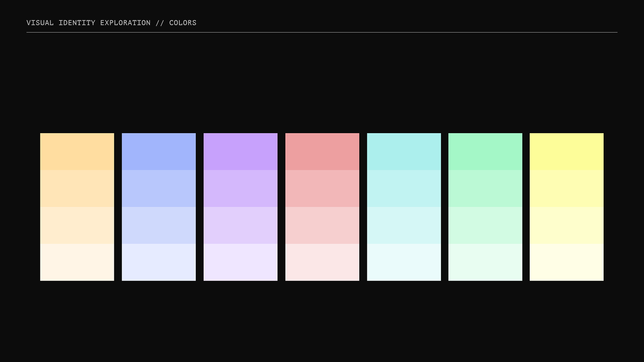Choose the third-tier pale cyan swatch
The width and height of the screenshot is (644, 362).
404,225
